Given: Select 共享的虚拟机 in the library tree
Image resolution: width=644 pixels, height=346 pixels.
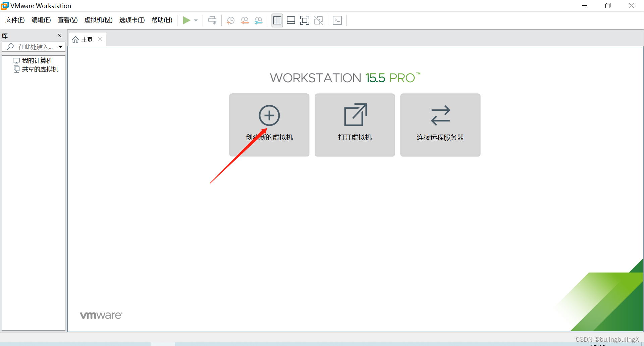Looking at the screenshot, I should tap(36, 69).
